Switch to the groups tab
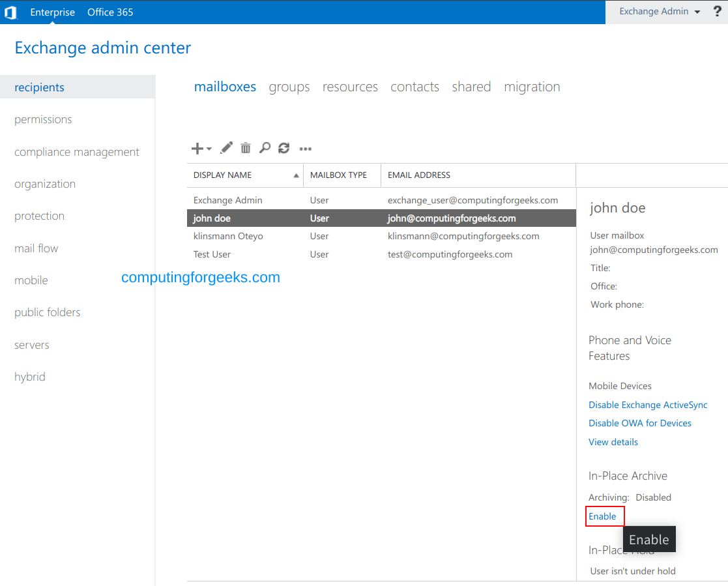728x586 pixels. click(289, 86)
